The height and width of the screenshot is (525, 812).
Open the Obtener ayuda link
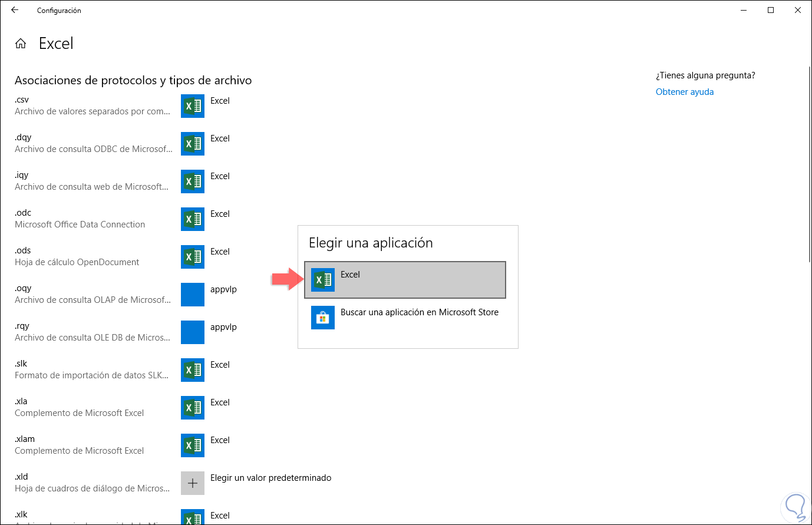click(685, 92)
